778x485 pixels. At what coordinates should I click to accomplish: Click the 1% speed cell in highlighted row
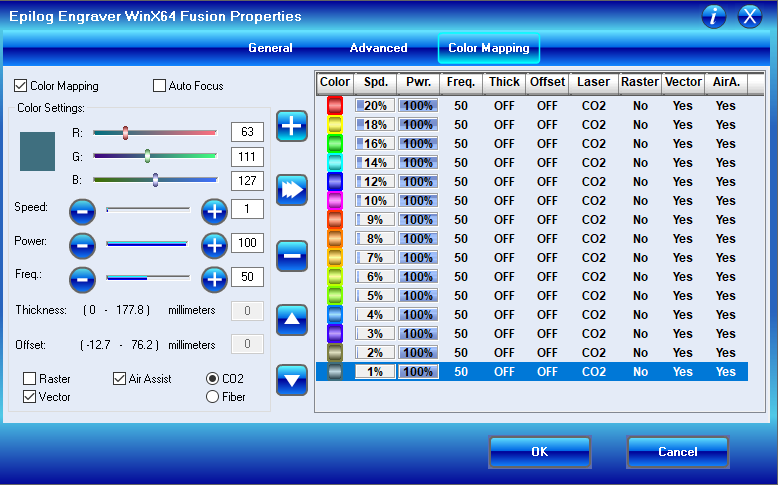[375, 372]
